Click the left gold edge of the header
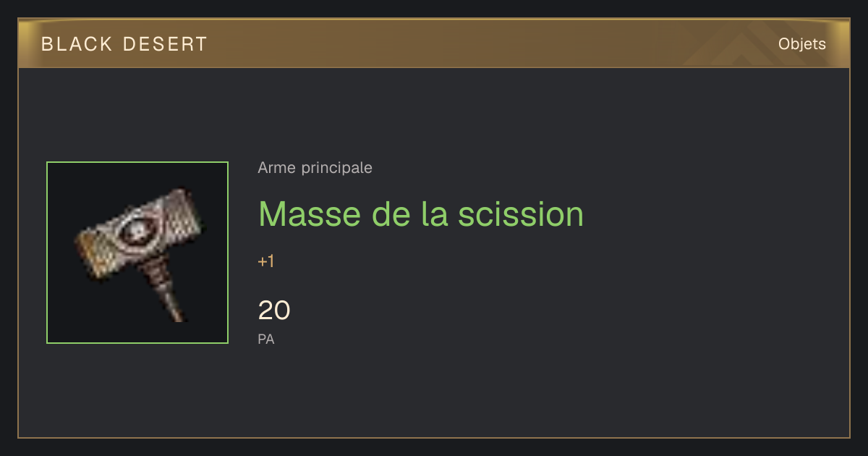 tap(25, 44)
